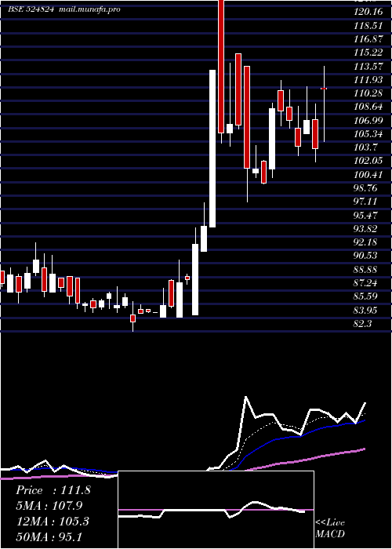Select the 97.11 price axis label
The width and height of the screenshot is (392, 549).
tap(365, 202)
